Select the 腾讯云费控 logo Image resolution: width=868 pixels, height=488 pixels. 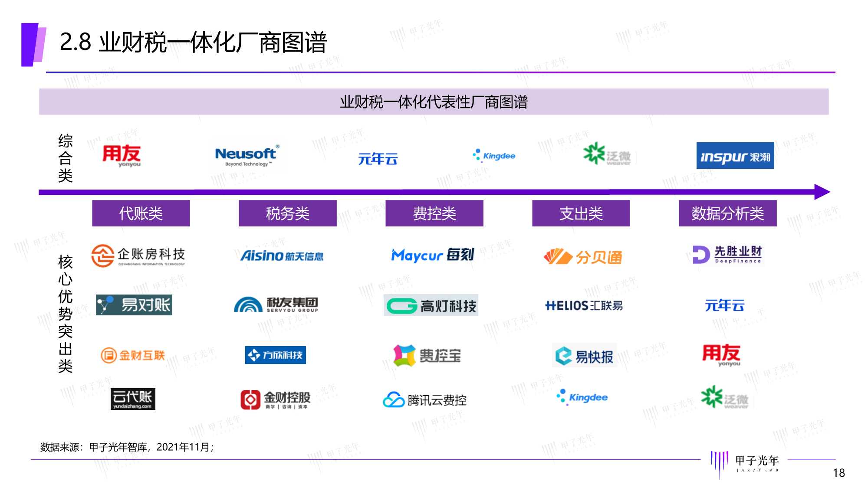[x=424, y=400]
